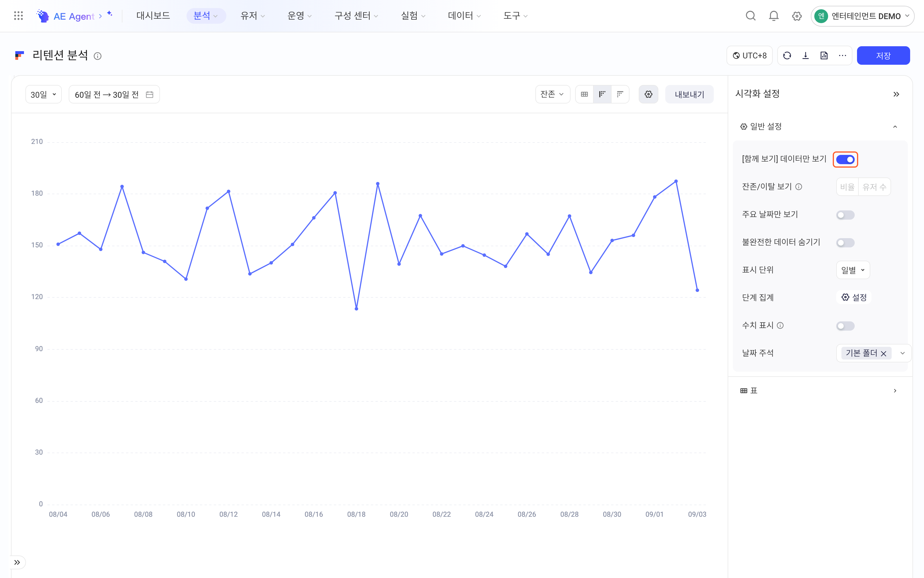
Task: Click the UTC+8 timezone button
Action: click(x=750, y=56)
